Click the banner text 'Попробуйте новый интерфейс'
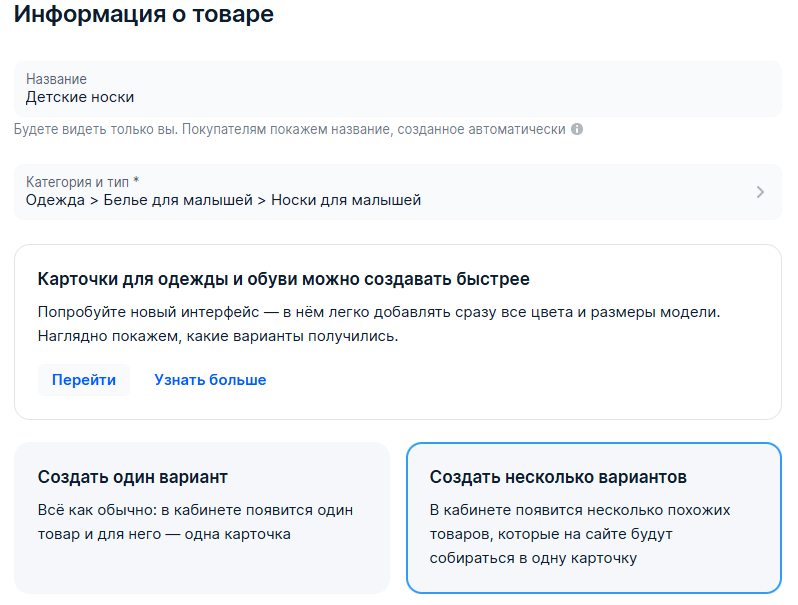The width and height of the screenshot is (798, 605). [149, 312]
